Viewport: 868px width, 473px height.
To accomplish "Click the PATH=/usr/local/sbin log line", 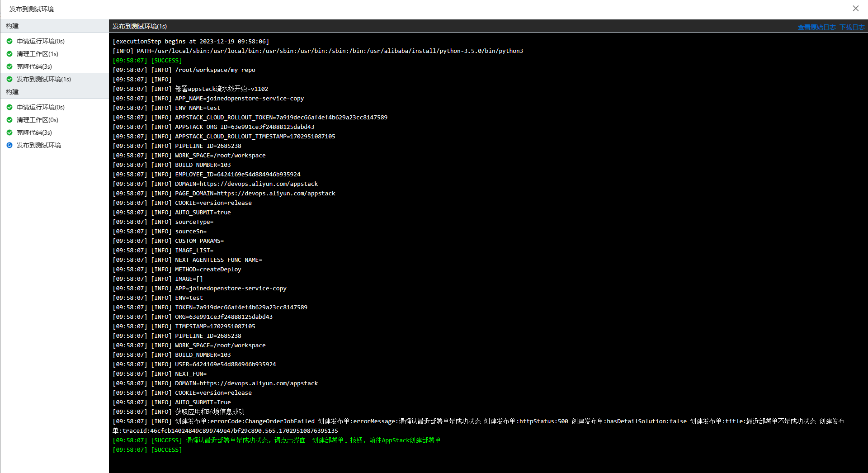I will pos(318,51).
